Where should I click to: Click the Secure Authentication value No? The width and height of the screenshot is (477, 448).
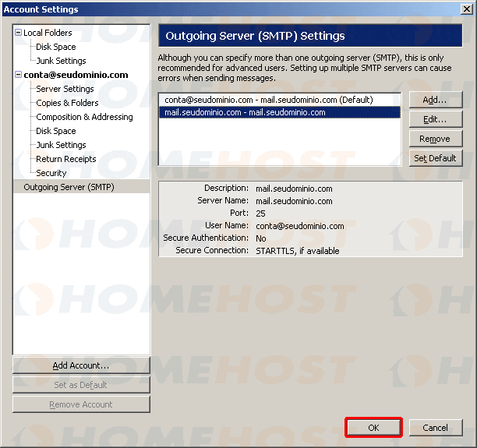click(261, 238)
